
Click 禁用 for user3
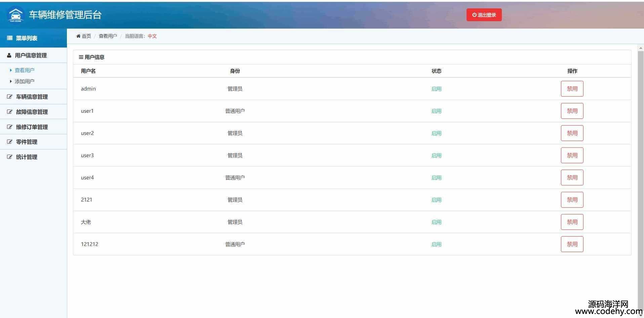(x=572, y=155)
